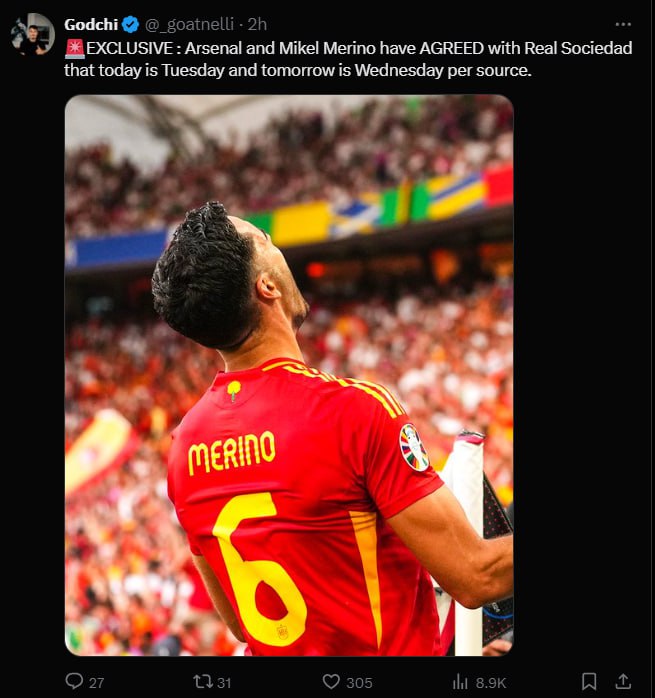
Task: Click the display name Godchi
Action: click(91, 24)
